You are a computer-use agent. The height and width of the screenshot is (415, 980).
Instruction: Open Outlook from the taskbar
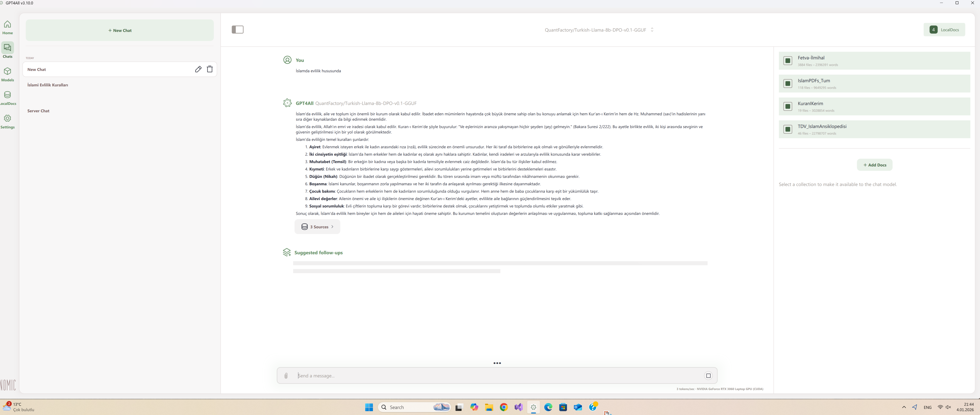(578, 407)
